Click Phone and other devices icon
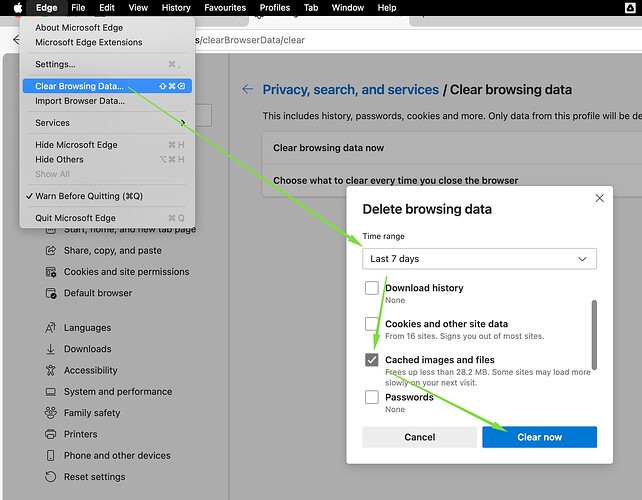642x500 pixels. (x=50, y=455)
